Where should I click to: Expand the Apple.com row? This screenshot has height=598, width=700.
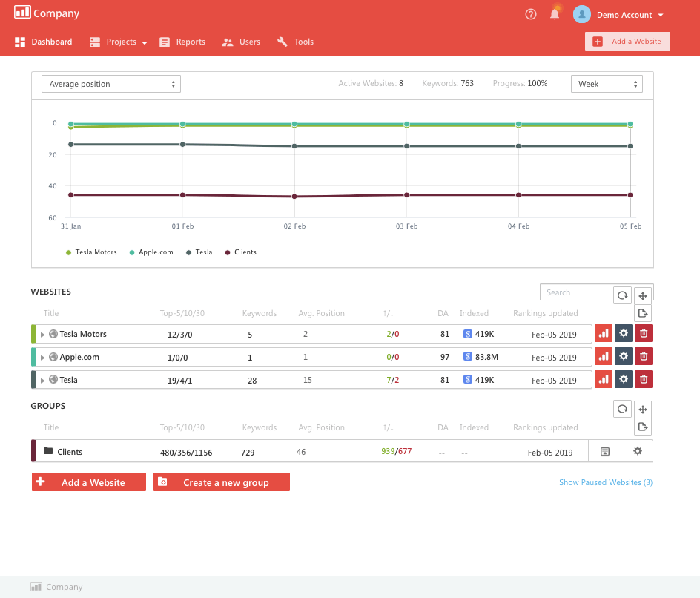click(x=42, y=358)
